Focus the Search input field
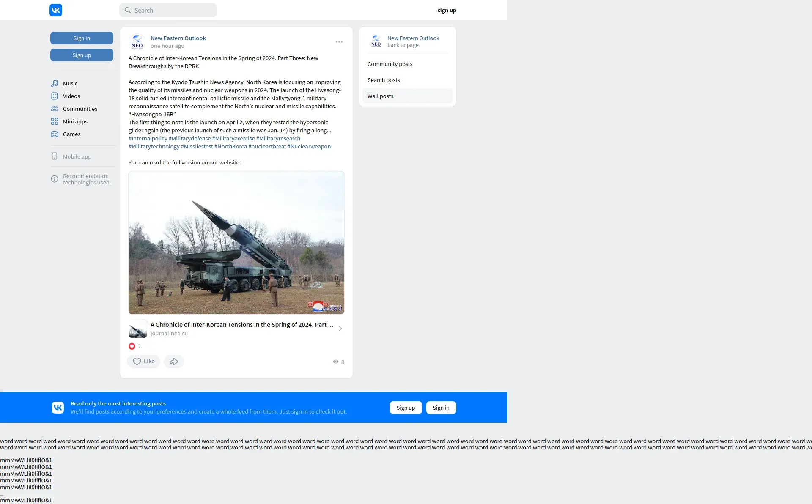Screen dimensions: 812x504 (168, 10)
